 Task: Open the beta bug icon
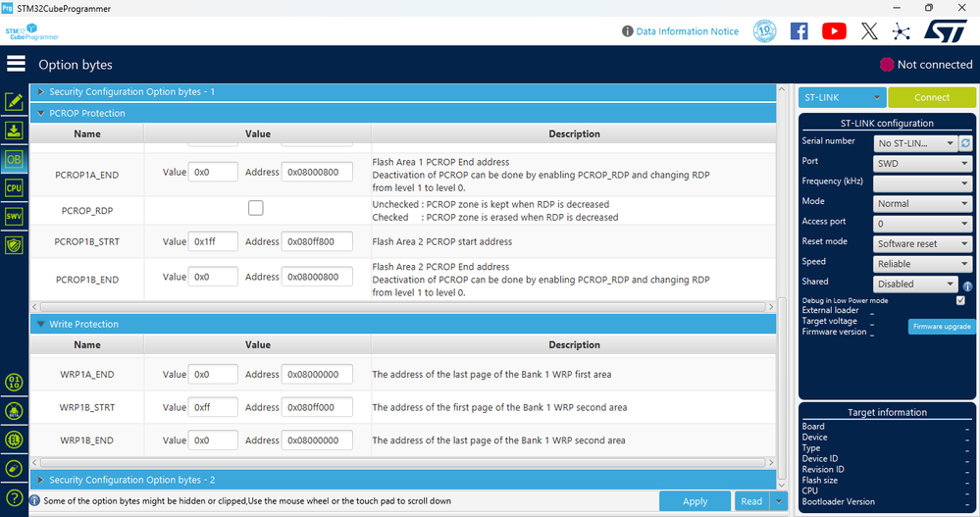(x=14, y=411)
